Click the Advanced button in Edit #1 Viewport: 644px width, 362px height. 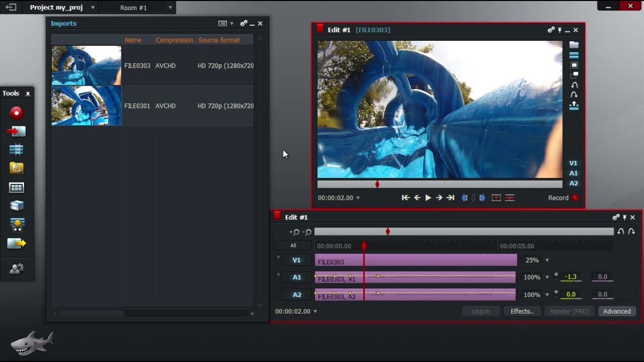coord(617,311)
